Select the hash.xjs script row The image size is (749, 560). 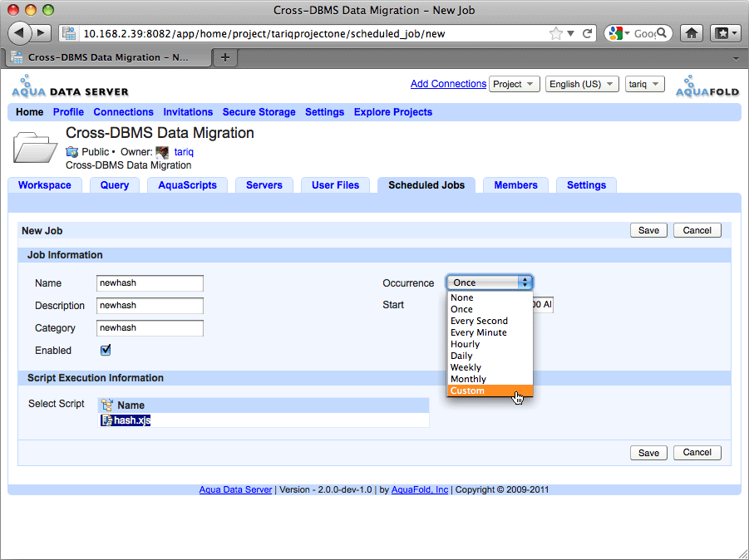coord(264,420)
